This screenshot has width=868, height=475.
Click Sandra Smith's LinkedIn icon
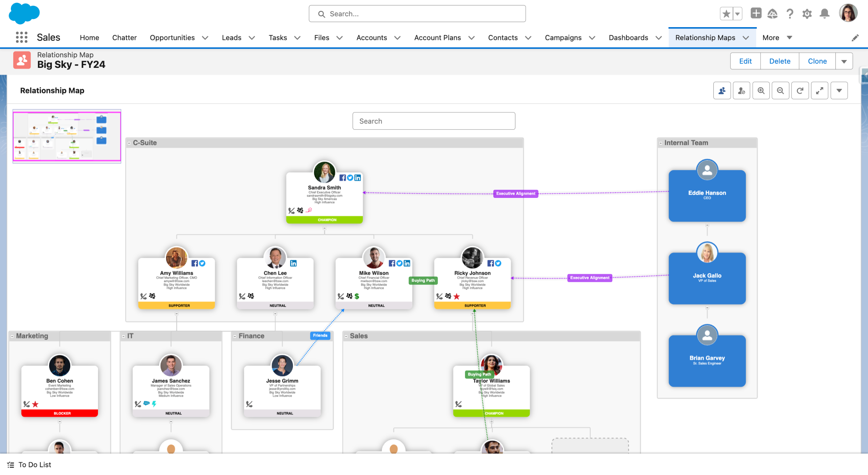point(358,178)
